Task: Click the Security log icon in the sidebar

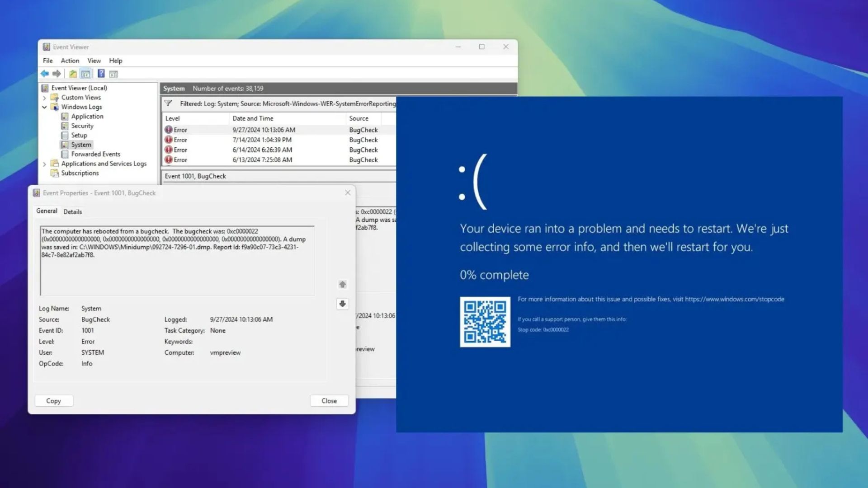Action: (x=65, y=126)
